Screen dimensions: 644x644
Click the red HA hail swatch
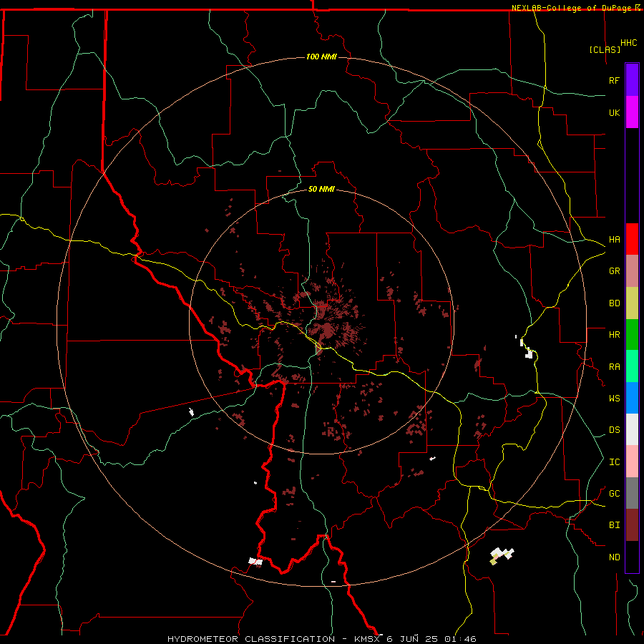click(632, 239)
